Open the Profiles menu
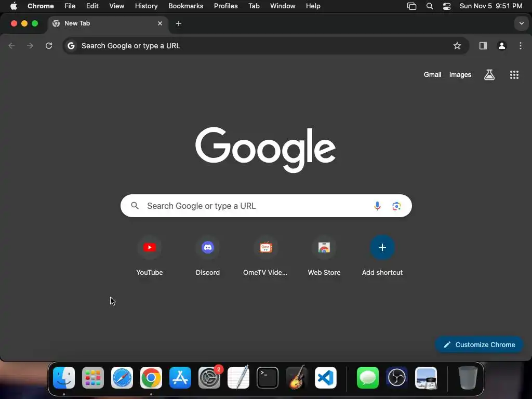Viewport: 532px width, 399px height. [225, 6]
